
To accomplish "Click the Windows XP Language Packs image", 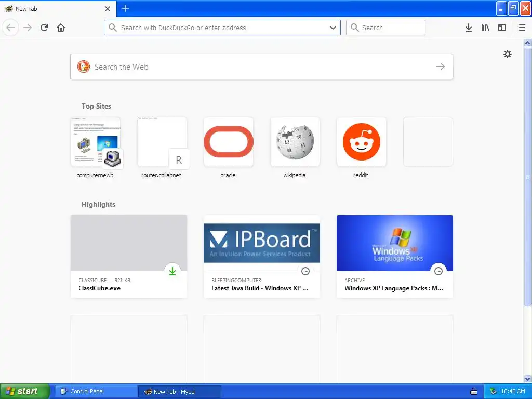I will pyautogui.click(x=395, y=243).
